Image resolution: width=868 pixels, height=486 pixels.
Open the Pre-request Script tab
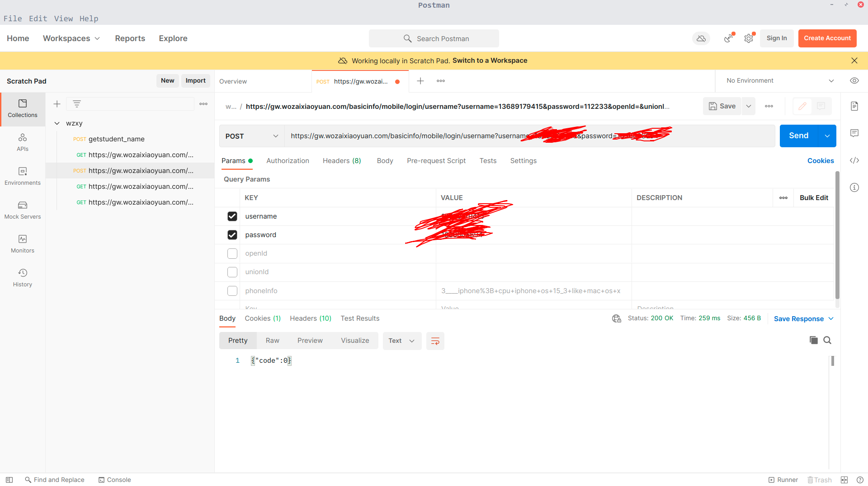click(436, 161)
